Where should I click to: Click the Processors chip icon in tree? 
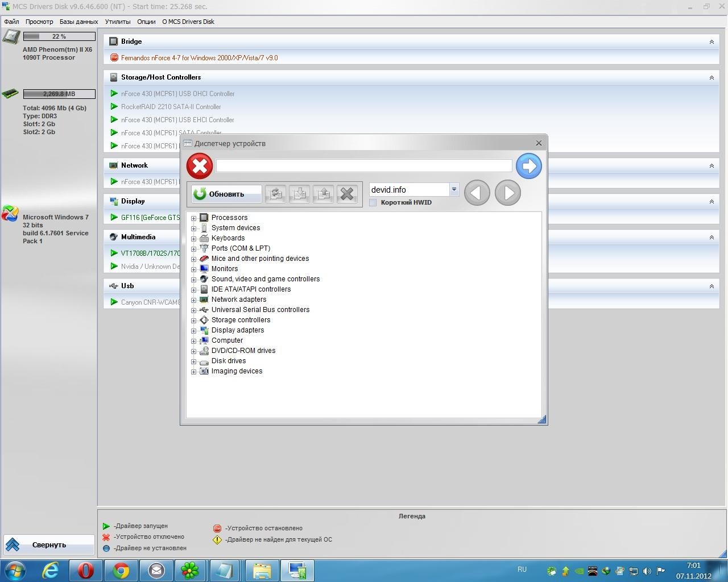coord(204,218)
